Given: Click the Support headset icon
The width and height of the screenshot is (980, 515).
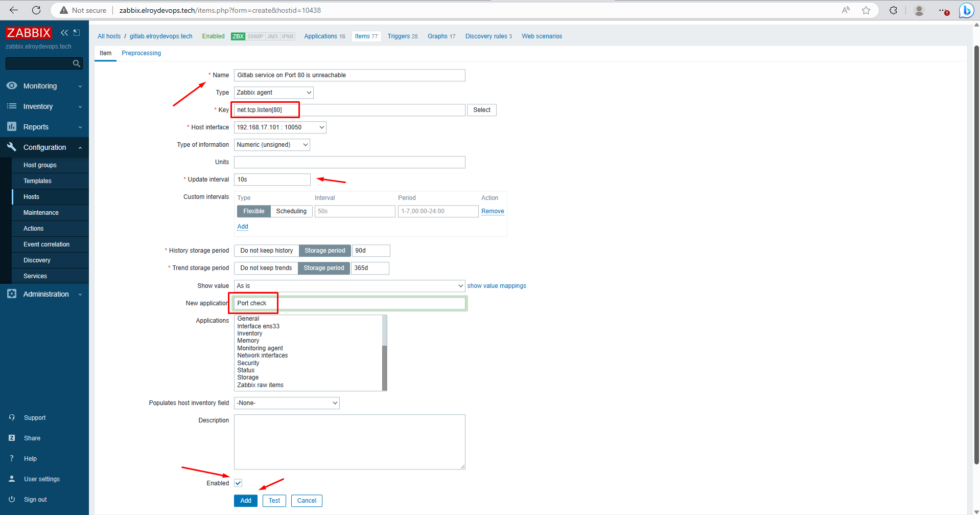Looking at the screenshot, I should [12, 418].
